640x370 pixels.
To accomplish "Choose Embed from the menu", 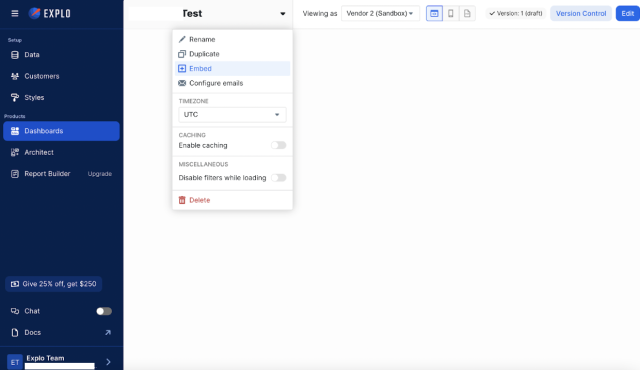I will (x=232, y=69).
